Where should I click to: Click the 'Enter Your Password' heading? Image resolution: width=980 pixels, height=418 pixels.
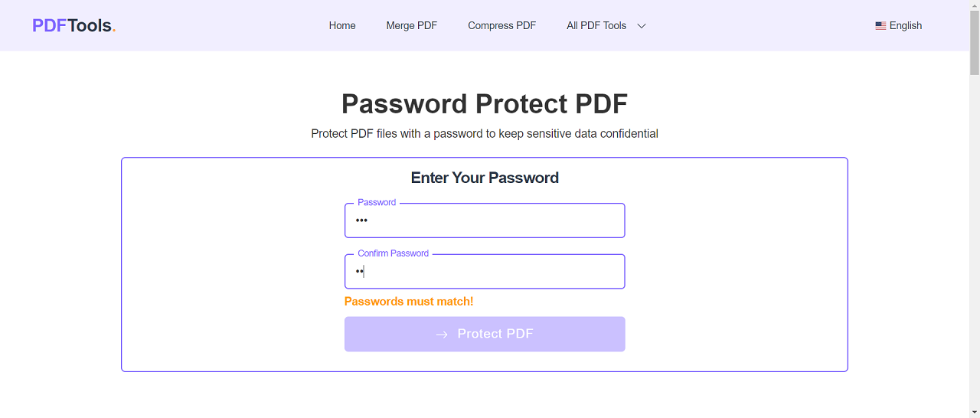[x=485, y=178]
